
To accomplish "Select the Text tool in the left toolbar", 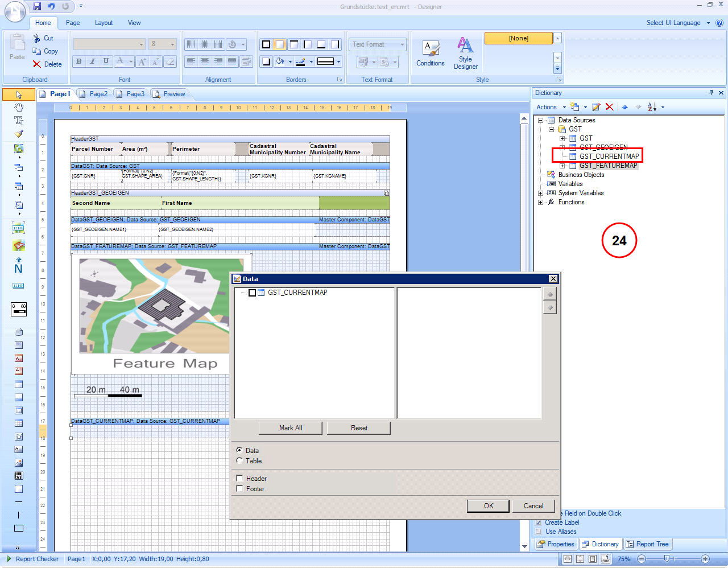I will tap(18, 120).
